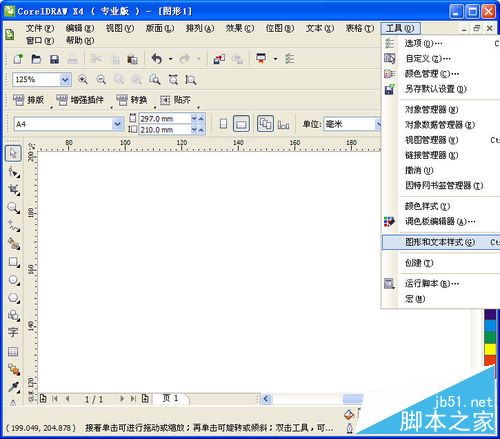Open the 文件 (F) menu
The image size is (500, 439).
pos(40,28)
